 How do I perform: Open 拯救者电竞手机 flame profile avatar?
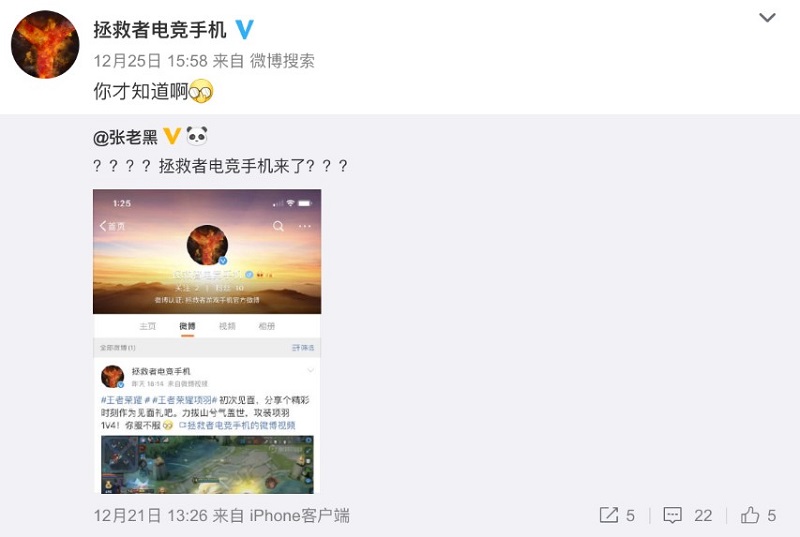tap(45, 44)
